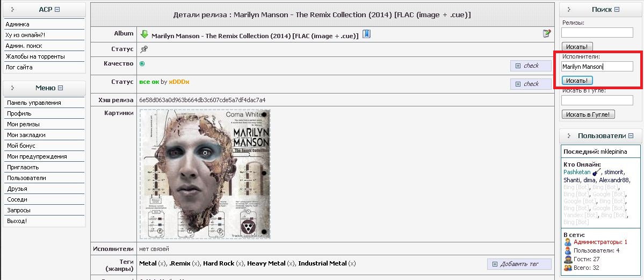Viewport: 644px width, 280px height.
Task: Click the edit release icon in Album row
Action: [x=547, y=34]
